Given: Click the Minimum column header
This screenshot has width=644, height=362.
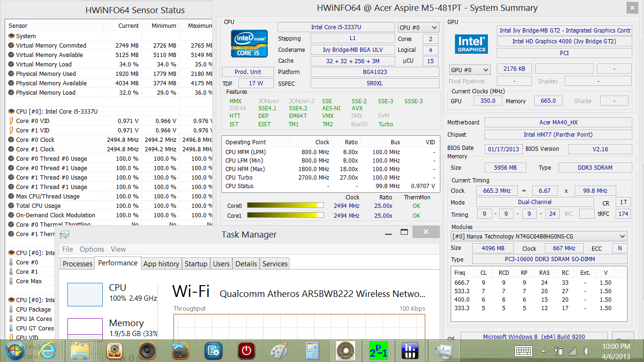Looking at the screenshot, I should [x=160, y=25].
